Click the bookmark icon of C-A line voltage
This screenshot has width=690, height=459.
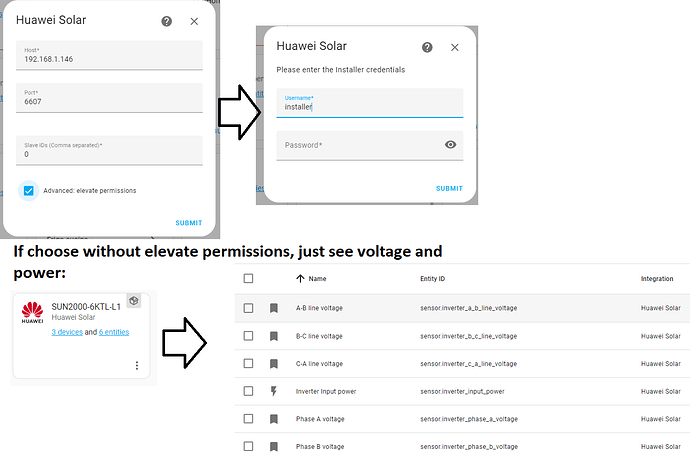tap(274, 364)
